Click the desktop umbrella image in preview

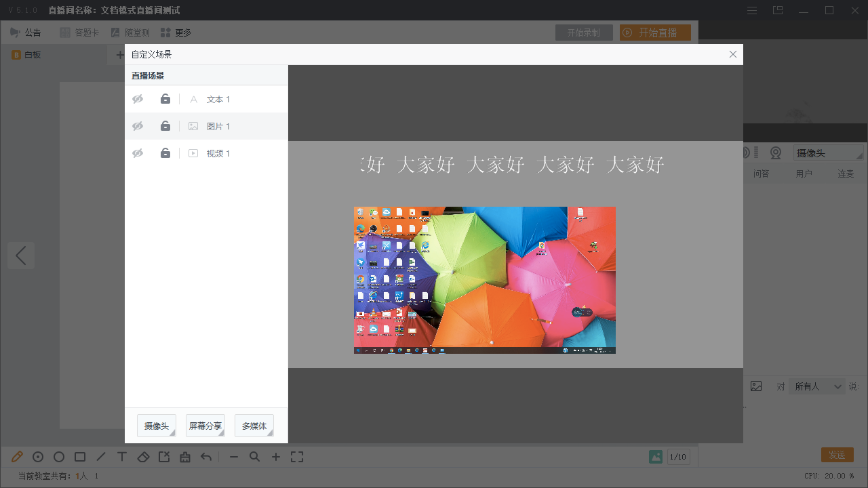(x=484, y=280)
